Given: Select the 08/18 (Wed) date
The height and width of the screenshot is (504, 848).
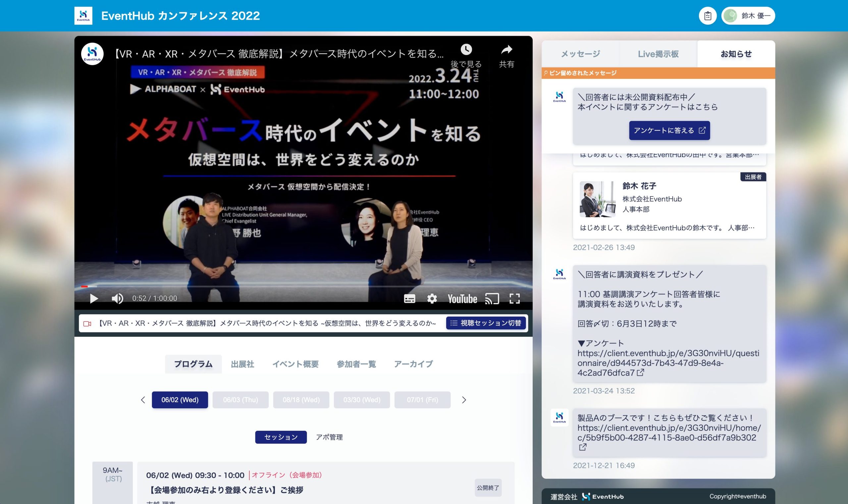Looking at the screenshot, I should pos(301,400).
